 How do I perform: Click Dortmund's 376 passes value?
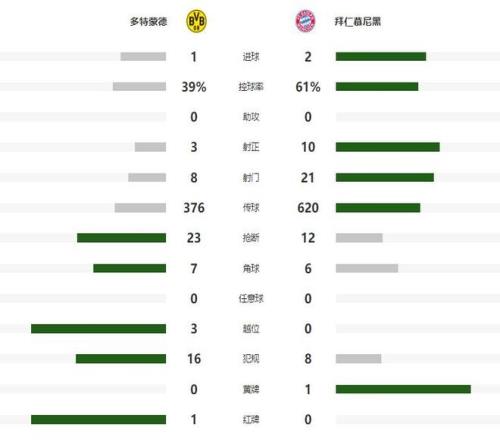(x=194, y=208)
